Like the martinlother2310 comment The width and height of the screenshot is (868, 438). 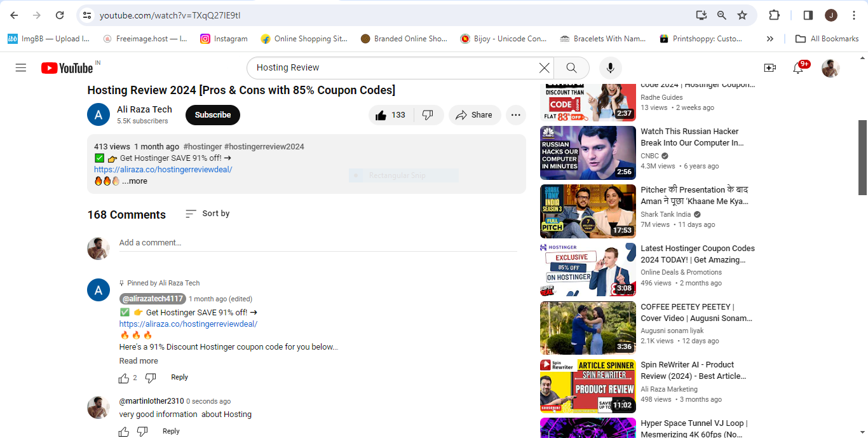124,432
